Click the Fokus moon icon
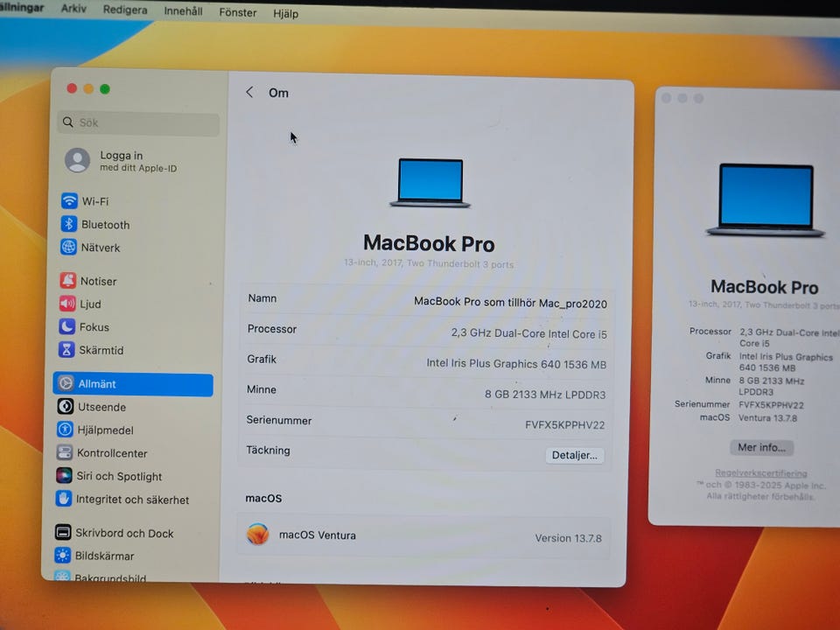The image size is (840, 630). point(66,326)
